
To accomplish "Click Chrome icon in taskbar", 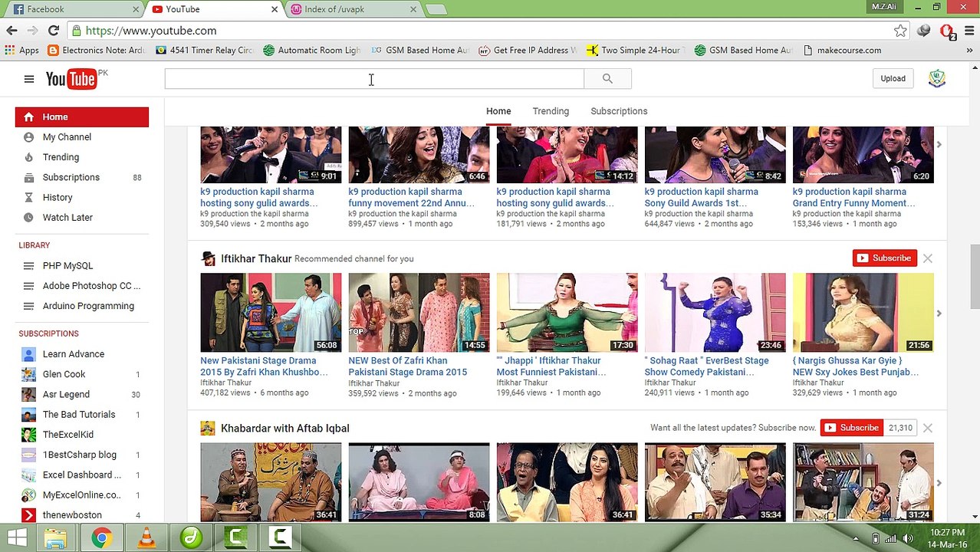I will pyautogui.click(x=100, y=537).
